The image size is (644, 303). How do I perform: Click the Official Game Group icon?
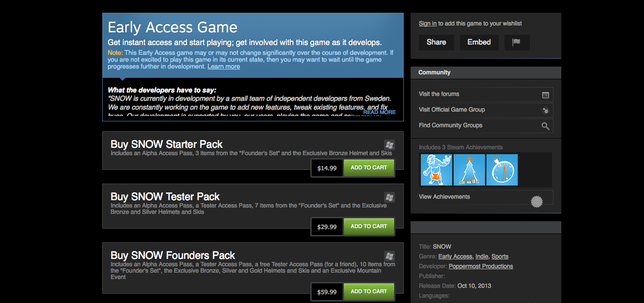click(546, 111)
